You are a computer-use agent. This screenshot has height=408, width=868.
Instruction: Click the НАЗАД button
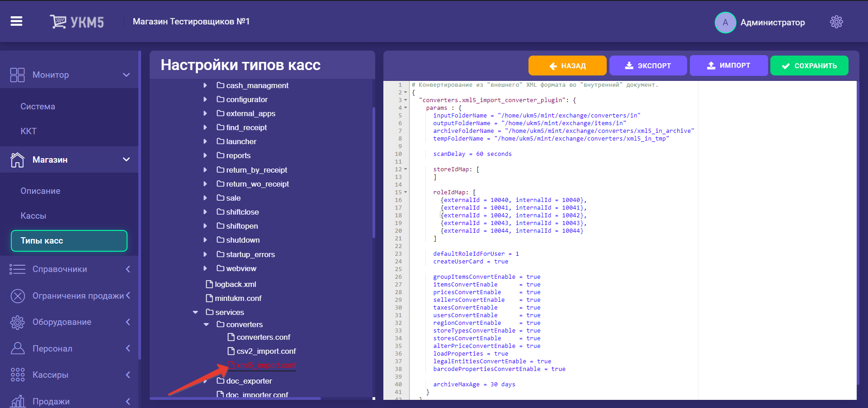(x=567, y=66)
